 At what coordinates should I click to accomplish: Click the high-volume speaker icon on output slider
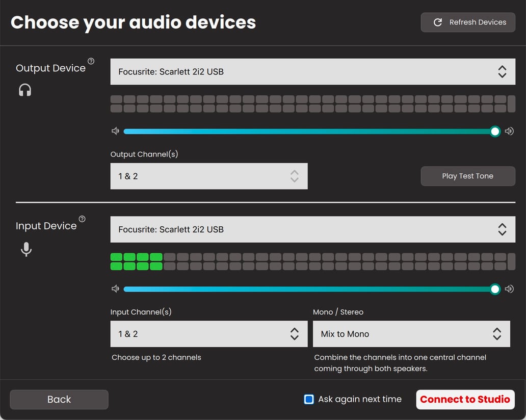point(509,132)
